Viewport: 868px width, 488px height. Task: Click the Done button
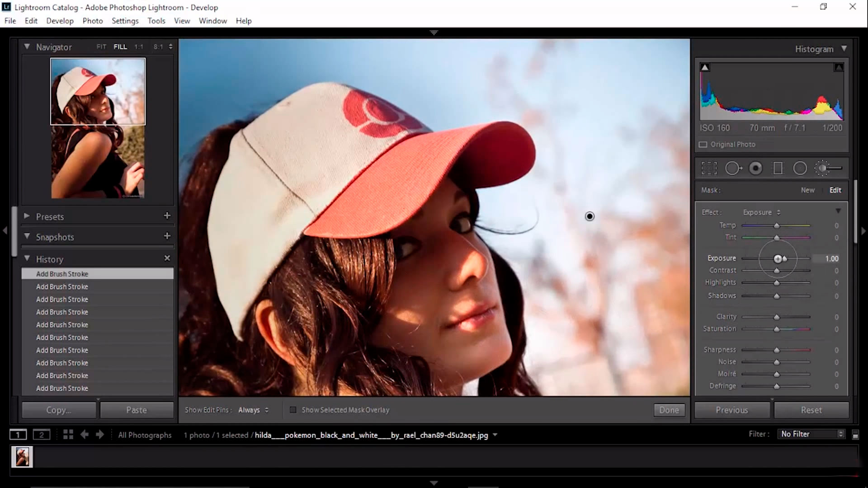[x=669, y=410]
